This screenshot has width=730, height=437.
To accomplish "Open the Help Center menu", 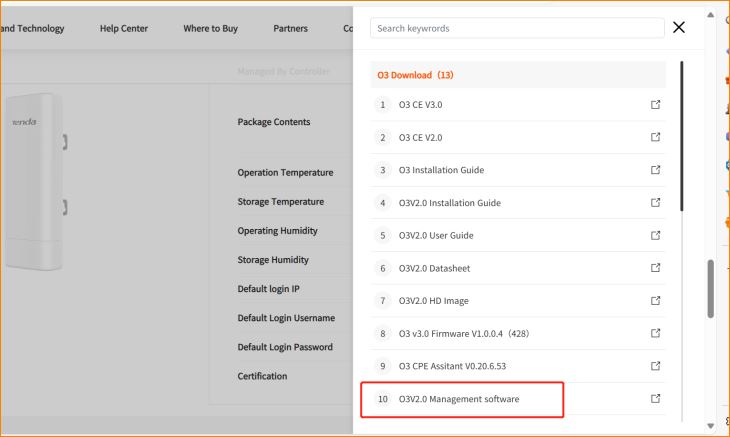I will click(124, 28).
